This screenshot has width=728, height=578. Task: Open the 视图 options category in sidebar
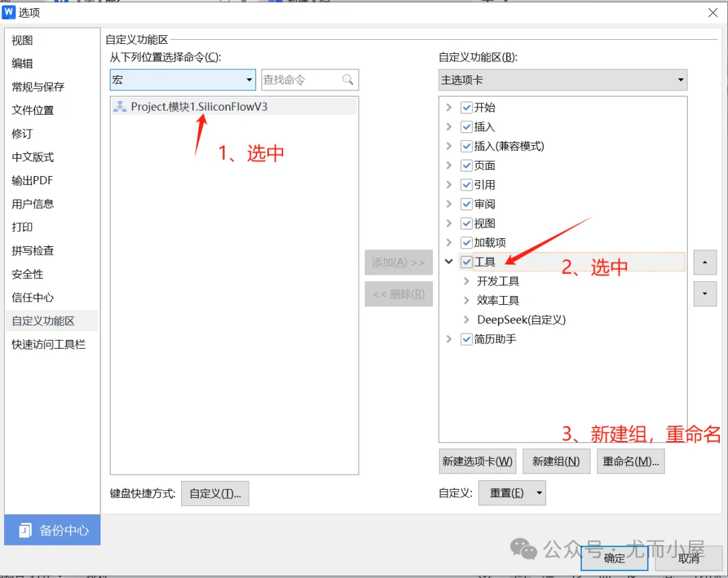(52, 40)
